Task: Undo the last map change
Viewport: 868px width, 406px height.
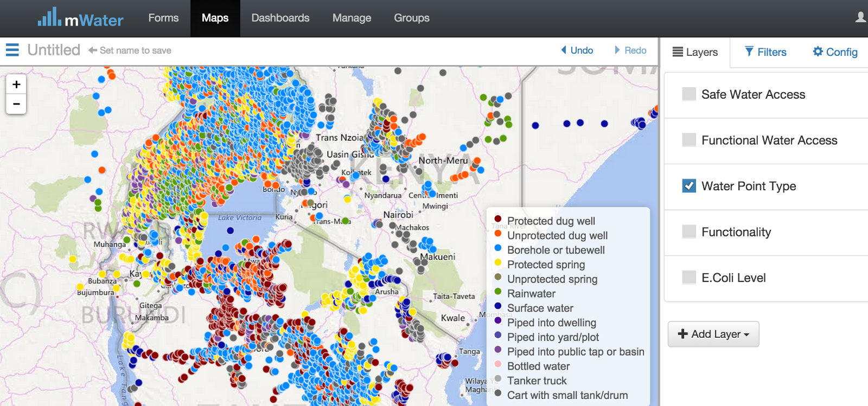Action: (x=577, y=50)
